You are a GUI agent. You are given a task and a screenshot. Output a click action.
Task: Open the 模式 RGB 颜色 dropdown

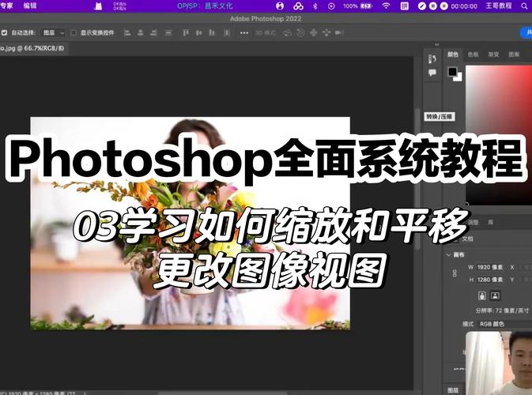(505, 324)
